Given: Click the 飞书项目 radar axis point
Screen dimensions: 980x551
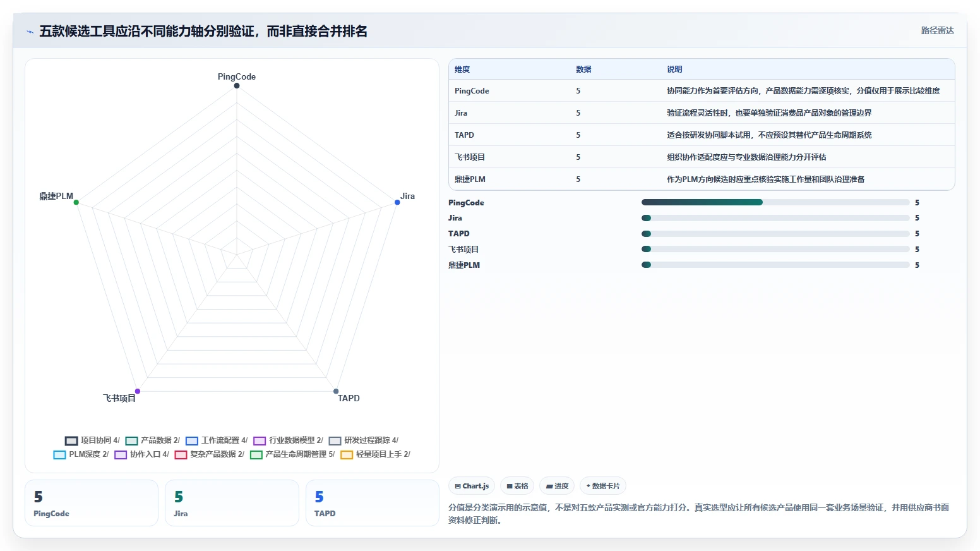Looking at the screenshot, I should point(138,391).
